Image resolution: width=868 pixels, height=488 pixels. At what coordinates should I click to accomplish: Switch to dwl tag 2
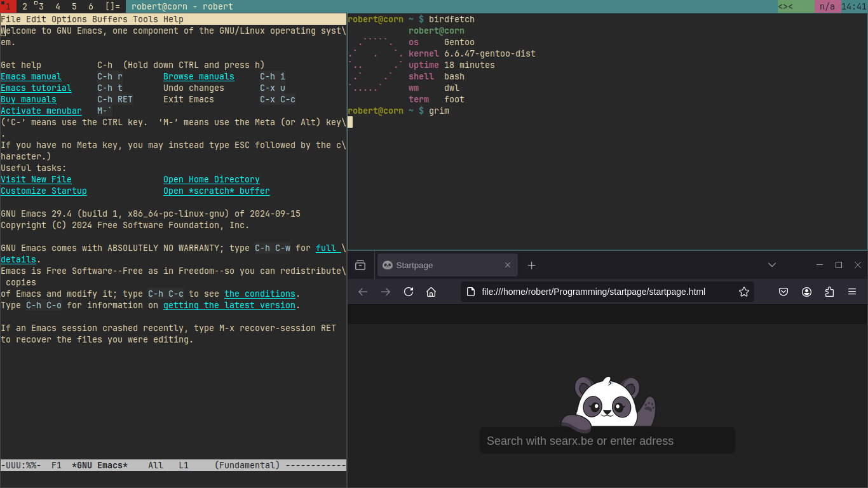pyautogui.click(x=25, y=6)
